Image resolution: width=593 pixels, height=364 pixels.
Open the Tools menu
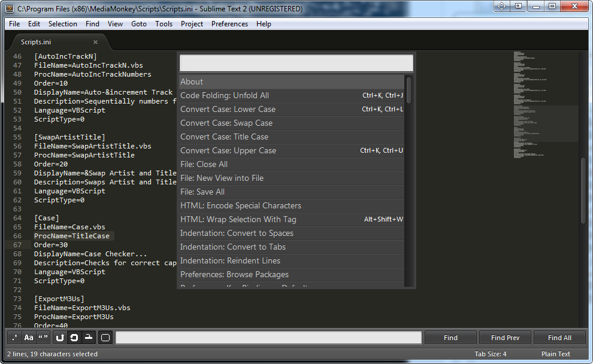tap(164, 24)
